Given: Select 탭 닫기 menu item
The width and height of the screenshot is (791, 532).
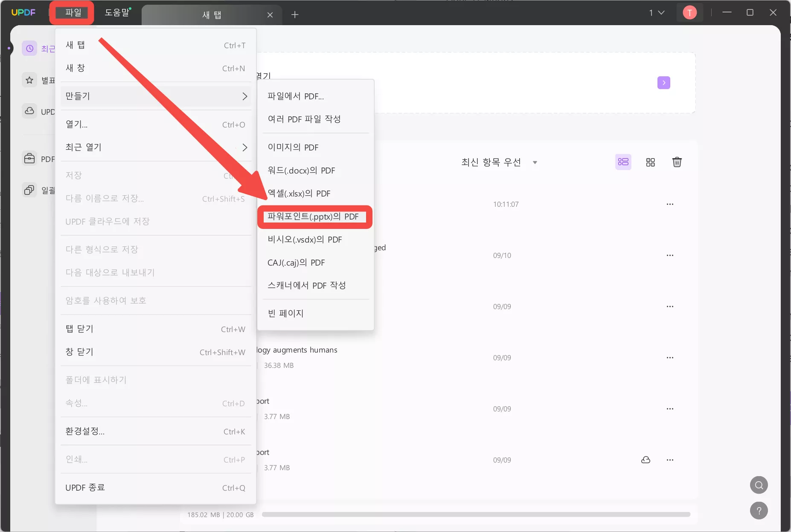Looking at the screenshot, I should pos(156,329).
